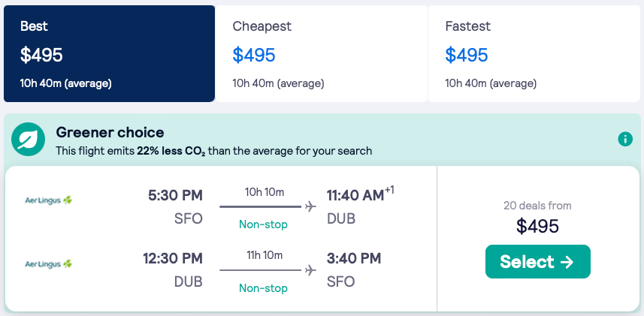644x316 pixels.
Task: Click the green leaf Greener choice icon
Action: [x=30, y=140]
